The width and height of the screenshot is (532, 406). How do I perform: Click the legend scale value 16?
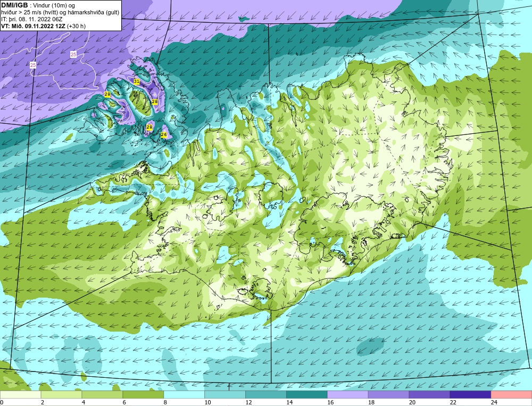pyautogui.click(x=330, y=403)
